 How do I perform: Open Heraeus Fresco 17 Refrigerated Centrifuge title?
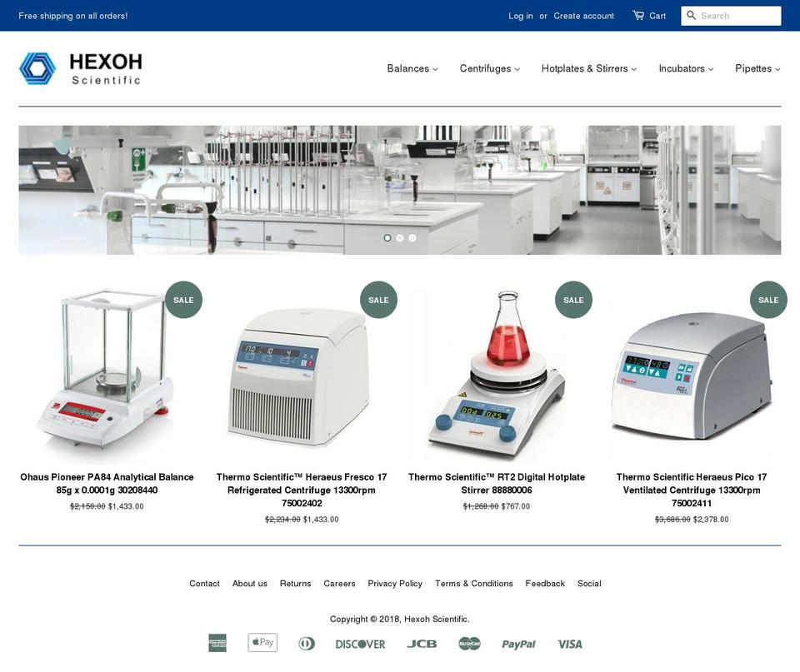(x=302, y=490)
